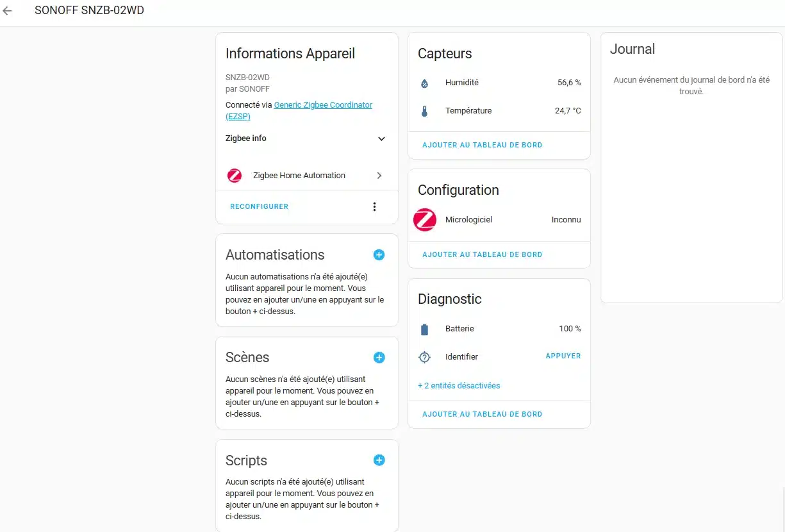
Task: Click the Identifier question-mark icon
Action: tap(424, 357)
